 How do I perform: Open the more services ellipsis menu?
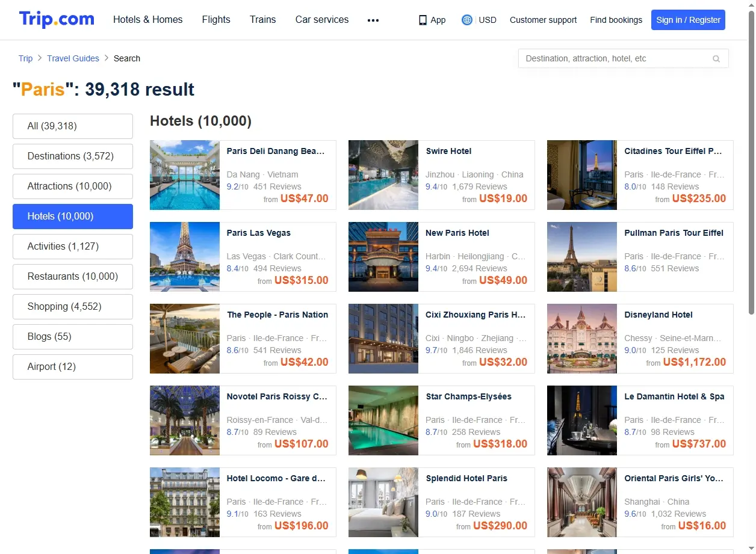click(x=373, y=20)
